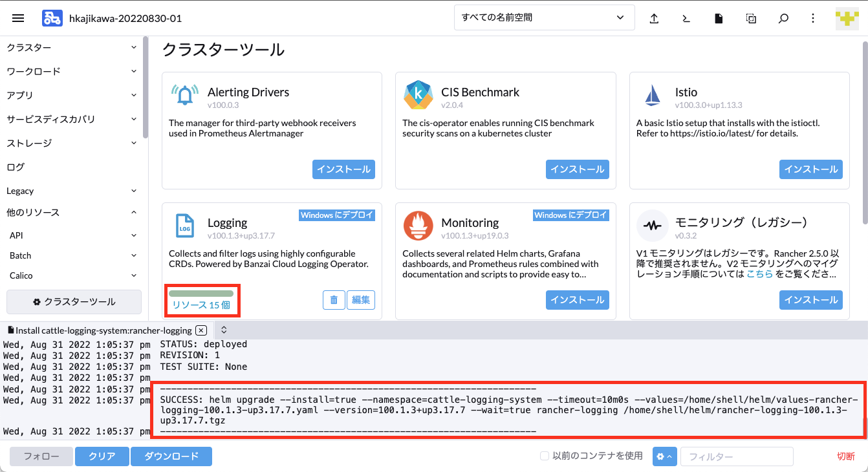The width and height of the screenshot is (868, 472).
Task: Click the Monitoring torch icon
Action: pos(418,226)
